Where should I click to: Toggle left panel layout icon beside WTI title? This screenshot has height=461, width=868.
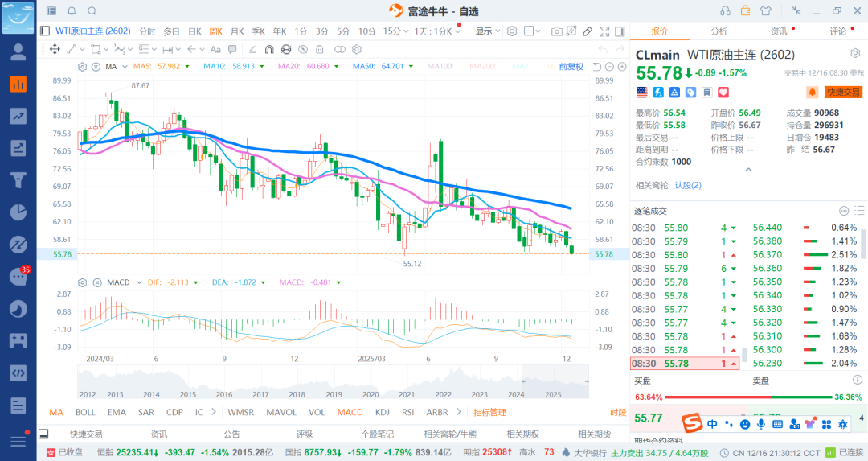(x=45, y=31)
